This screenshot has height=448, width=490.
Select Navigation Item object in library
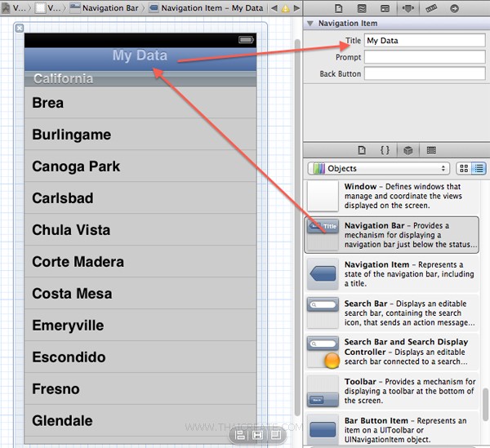[391, 274]
